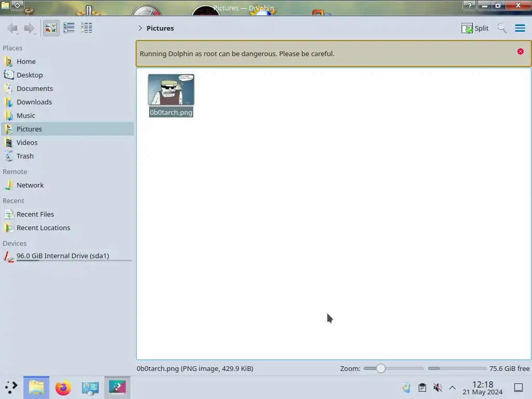Dismiss the root warning message

(521, 51)
